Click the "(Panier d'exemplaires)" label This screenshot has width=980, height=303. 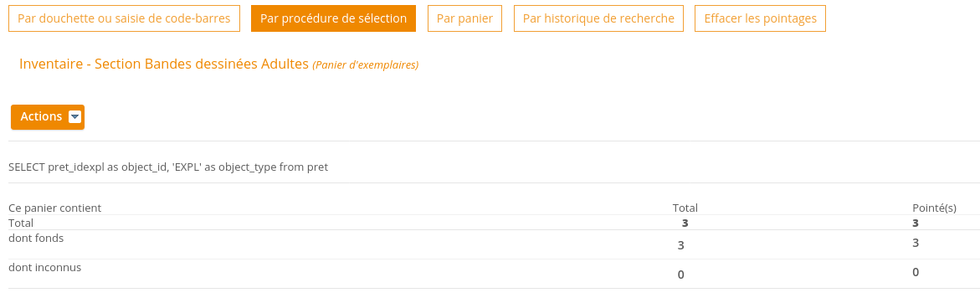(x=366, y=65)
